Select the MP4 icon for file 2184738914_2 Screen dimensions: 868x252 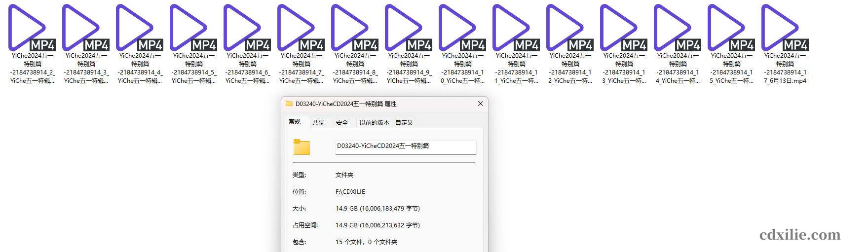coord(33,28)
